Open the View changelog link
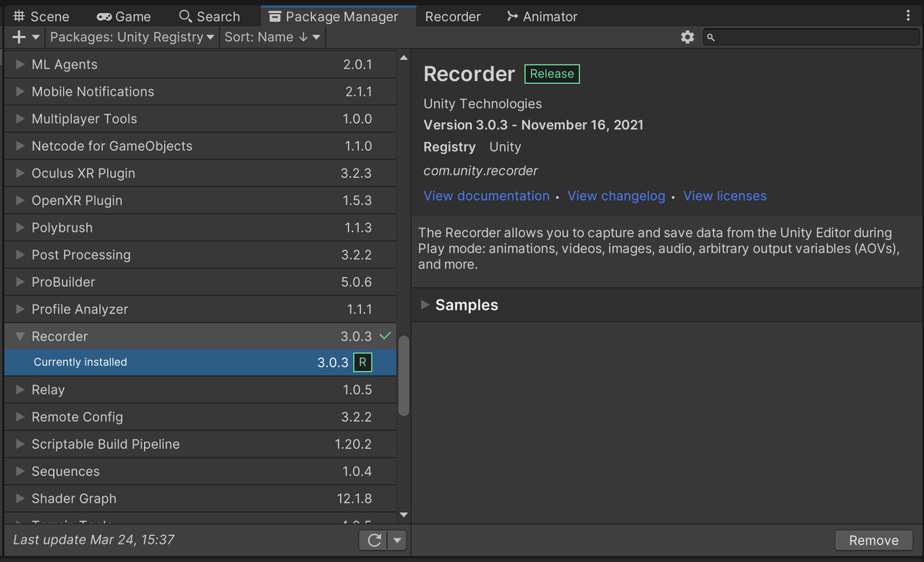The height and width of the screenshot is (562, 924). click(x=616, y=196)
